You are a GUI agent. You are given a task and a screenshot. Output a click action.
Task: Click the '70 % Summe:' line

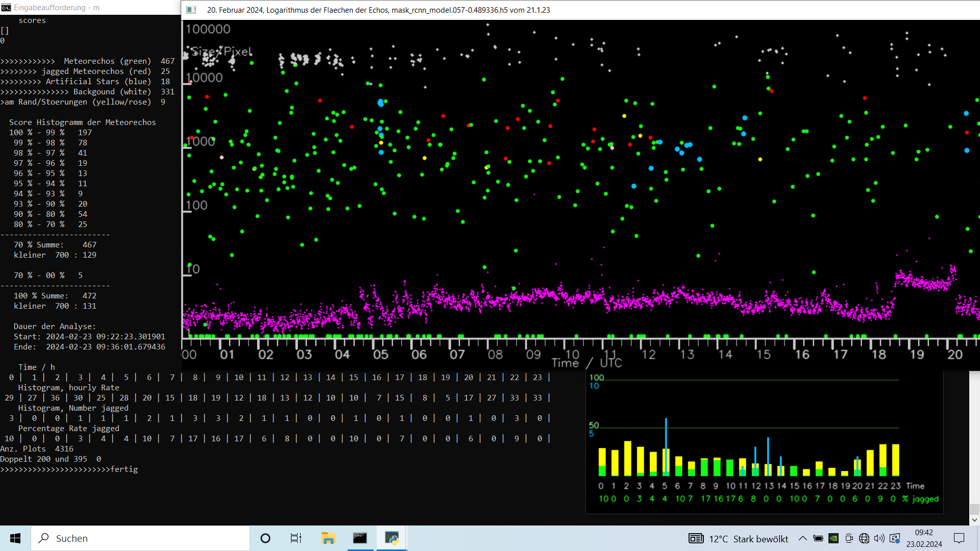tap(55, 245)
